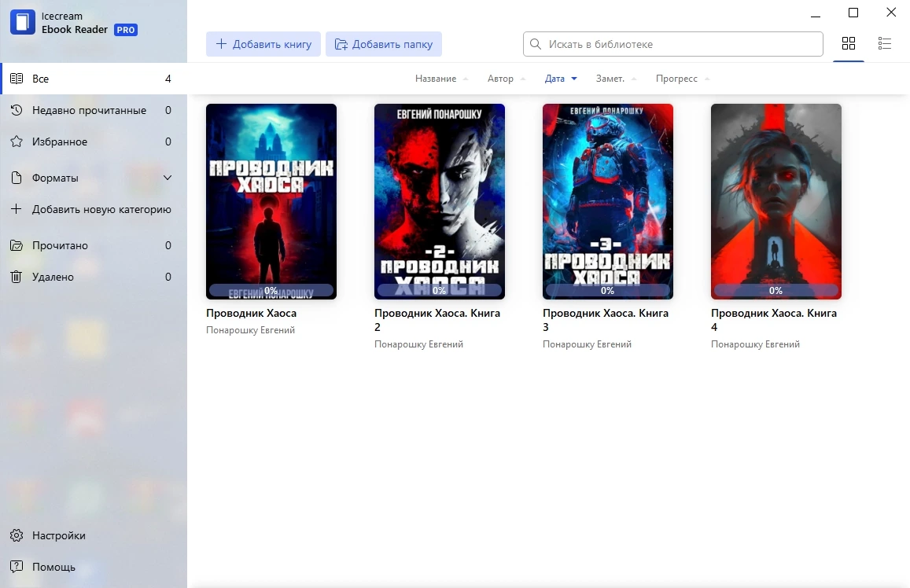Viewport: 910px width, 588px height.
Task: Click the open book icon beside Все
Action: coord(17,79)
